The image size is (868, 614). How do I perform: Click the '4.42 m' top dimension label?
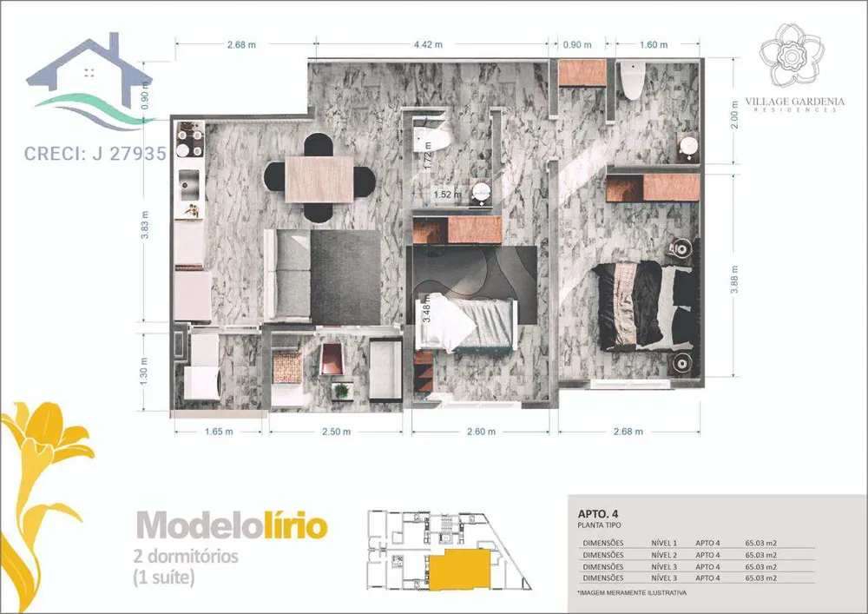click(428, 44)
